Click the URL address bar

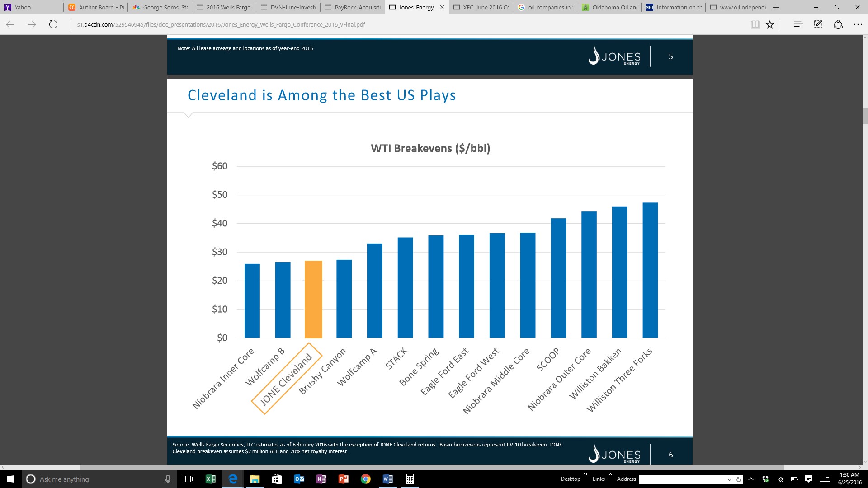click(407, 24)
